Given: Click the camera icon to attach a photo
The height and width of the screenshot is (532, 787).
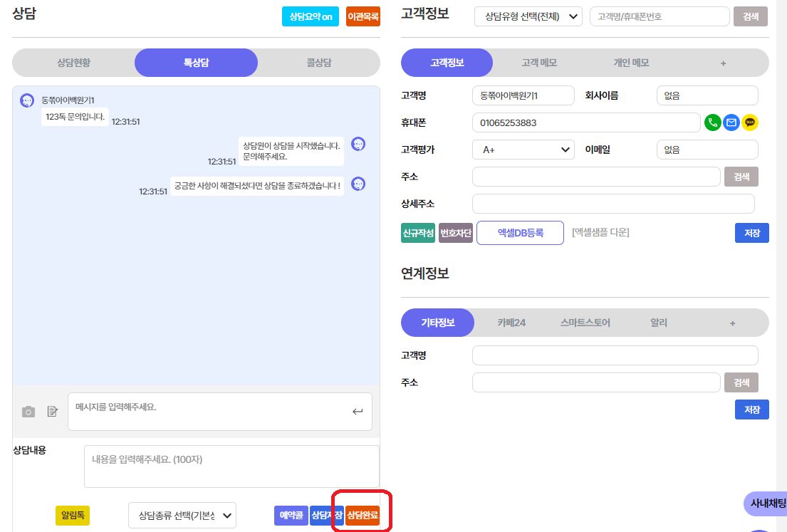Looking at the screenshot, I should [28, 412].
